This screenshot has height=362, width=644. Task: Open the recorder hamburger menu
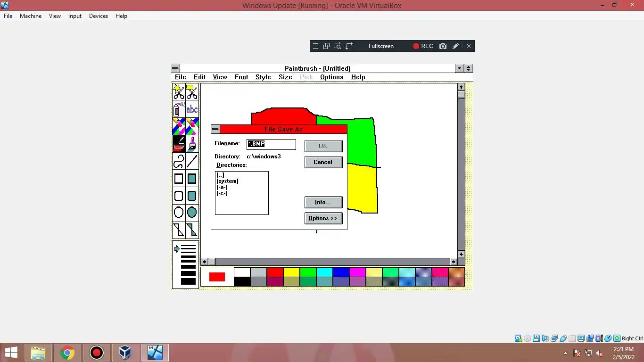316,46
